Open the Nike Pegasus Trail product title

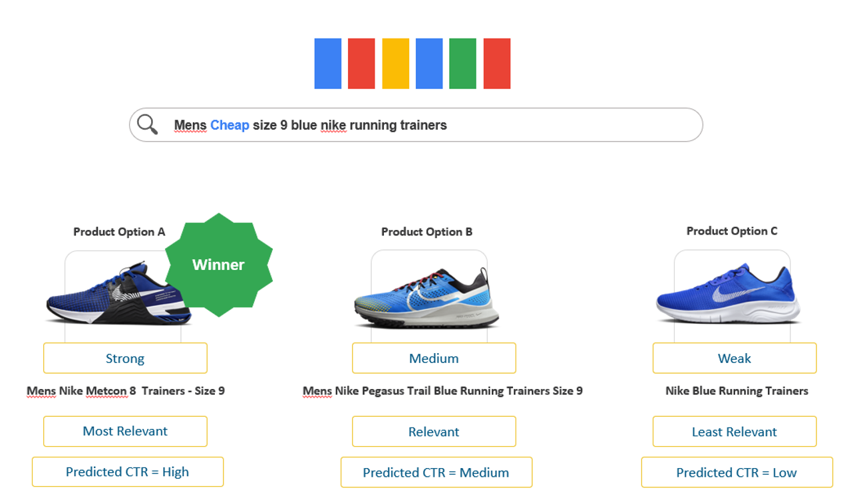[x=442, y=391]
